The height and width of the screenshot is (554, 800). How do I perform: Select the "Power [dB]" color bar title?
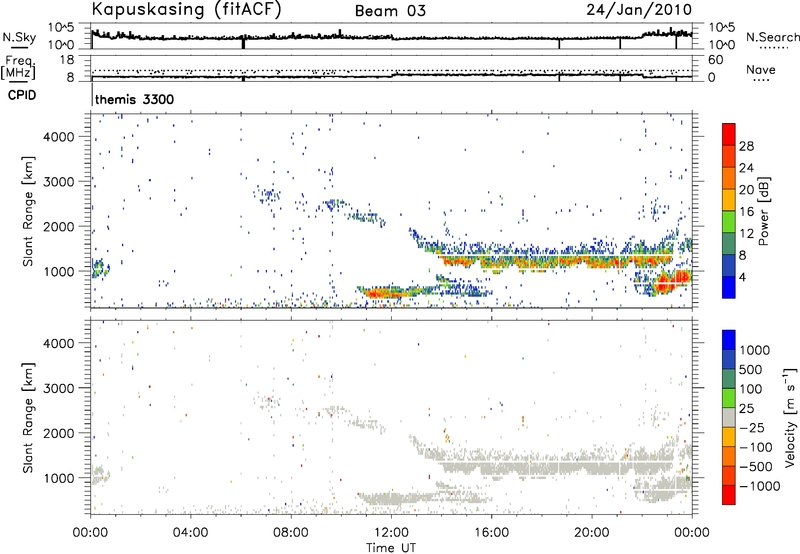[763, 211]
